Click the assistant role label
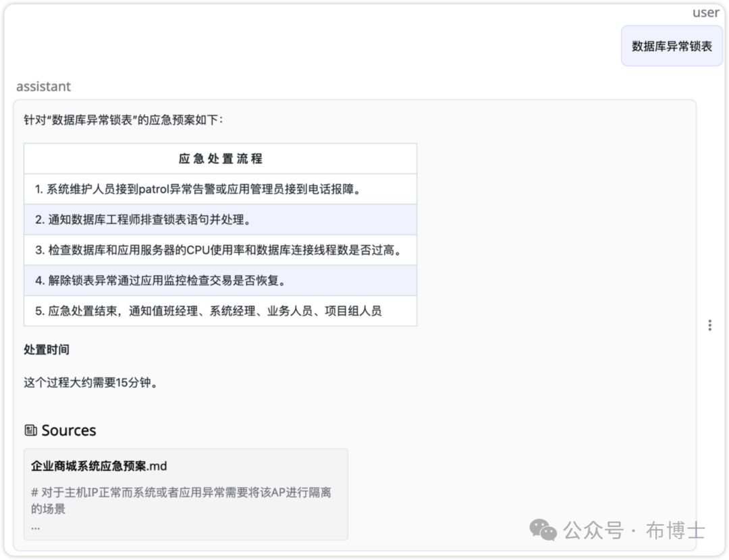 [x=43, y=86]
